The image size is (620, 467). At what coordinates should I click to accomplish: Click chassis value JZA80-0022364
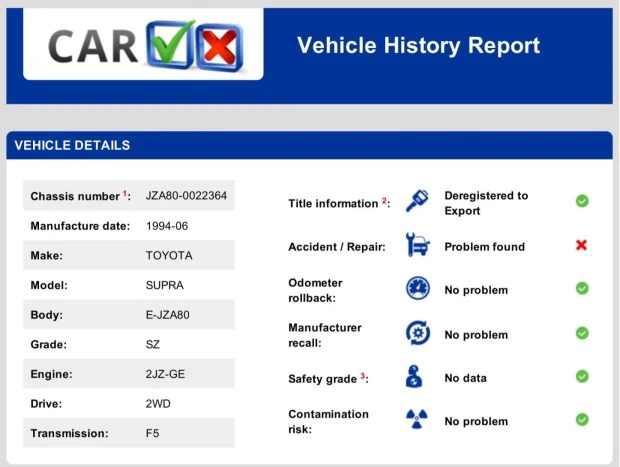point(186,196)
